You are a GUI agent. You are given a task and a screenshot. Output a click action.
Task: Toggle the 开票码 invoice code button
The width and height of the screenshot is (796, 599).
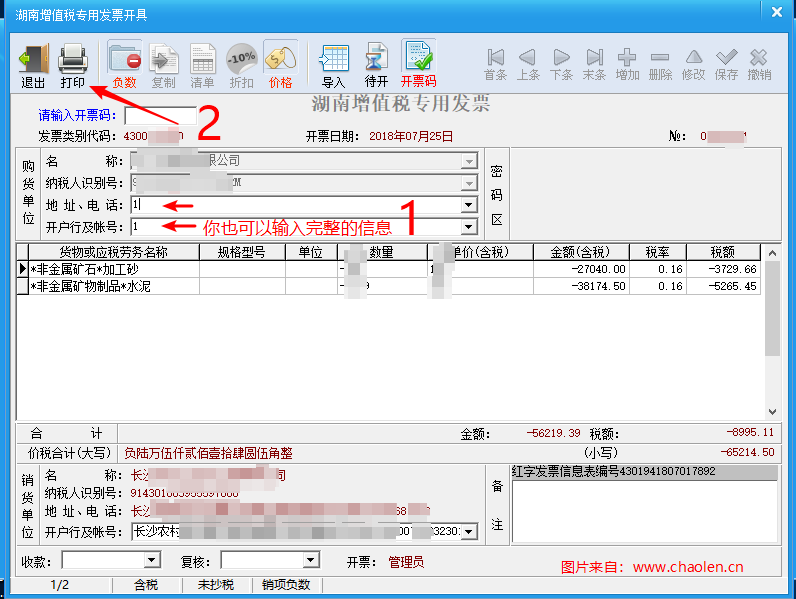418,64
